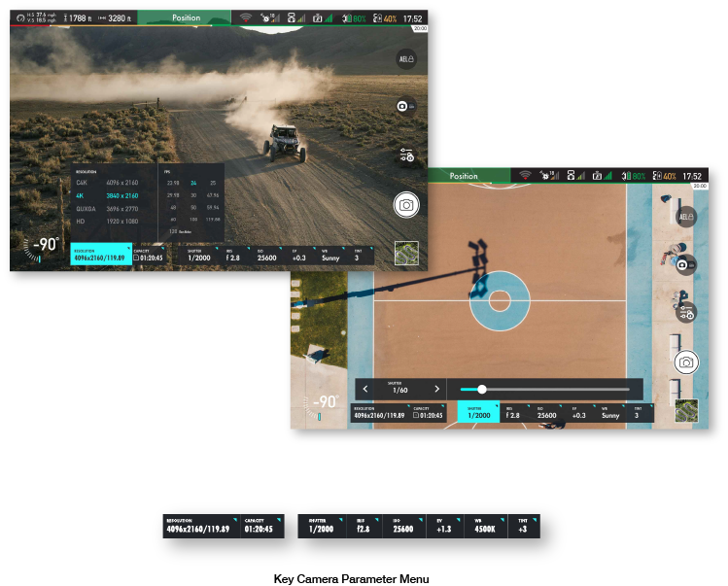Open map thumbnail in court screen
Screen dimensions: 728x586
(x=686, y=410)
